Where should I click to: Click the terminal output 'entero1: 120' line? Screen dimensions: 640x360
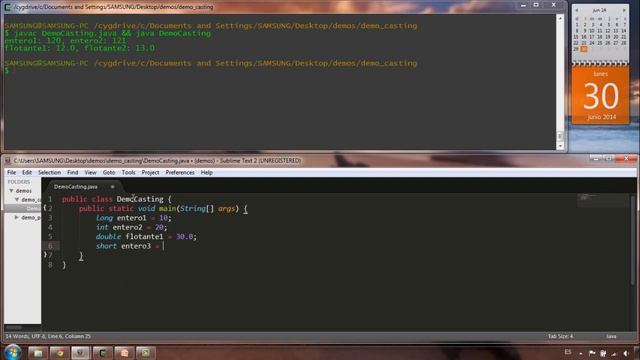[65, 41]
